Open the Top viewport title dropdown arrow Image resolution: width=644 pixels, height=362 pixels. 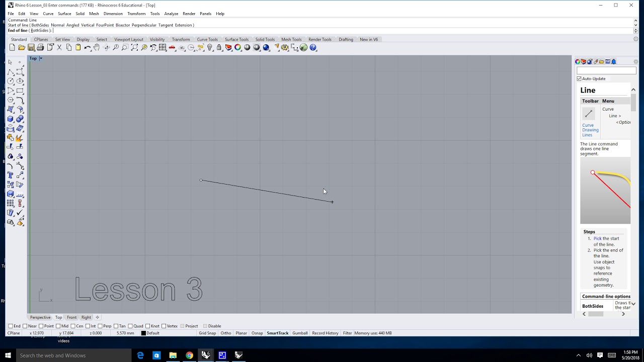coord(41,58)
